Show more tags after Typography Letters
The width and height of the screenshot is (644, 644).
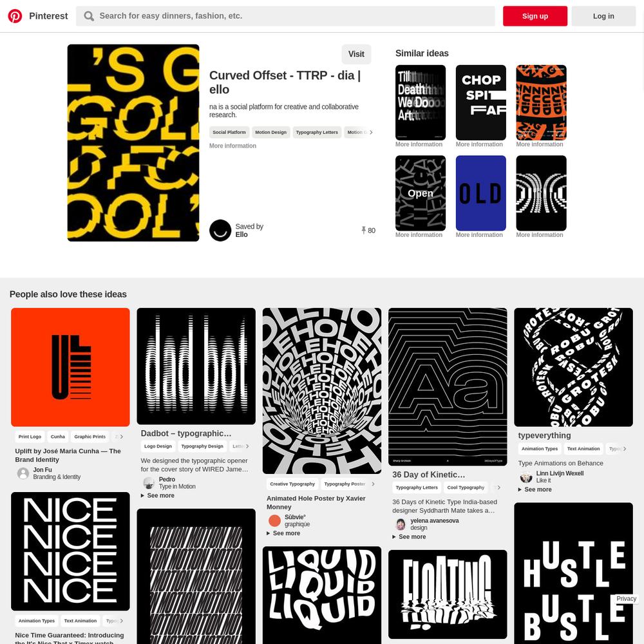tap(371, 132)
